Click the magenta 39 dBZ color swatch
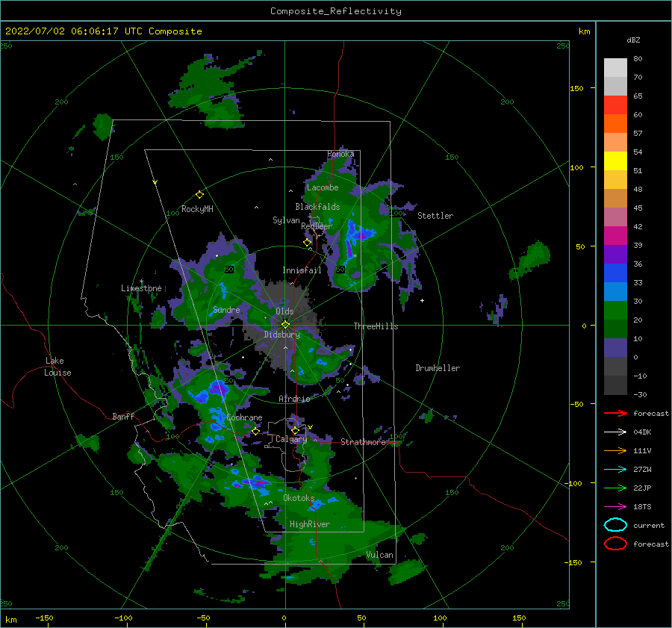 pos(615,236)
